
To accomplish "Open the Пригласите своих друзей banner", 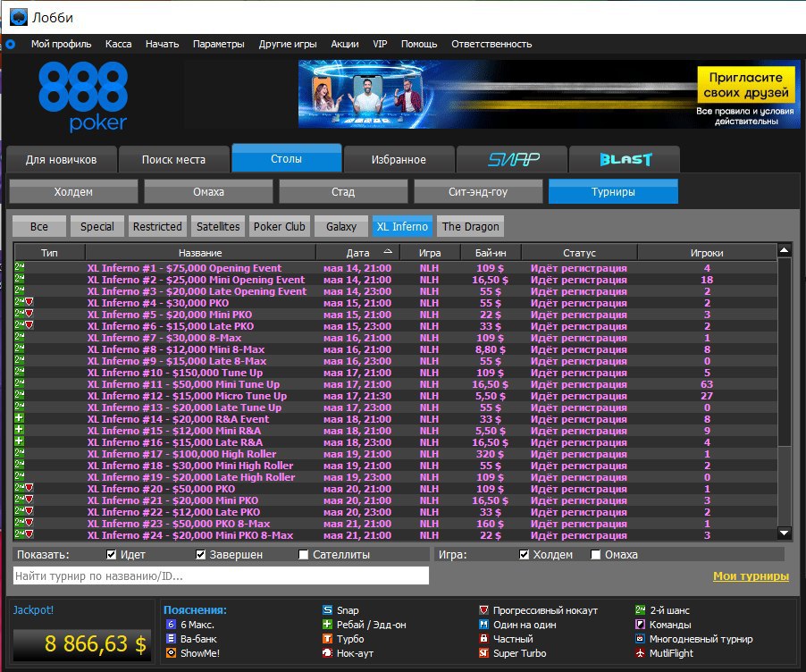I will [549, 94].
